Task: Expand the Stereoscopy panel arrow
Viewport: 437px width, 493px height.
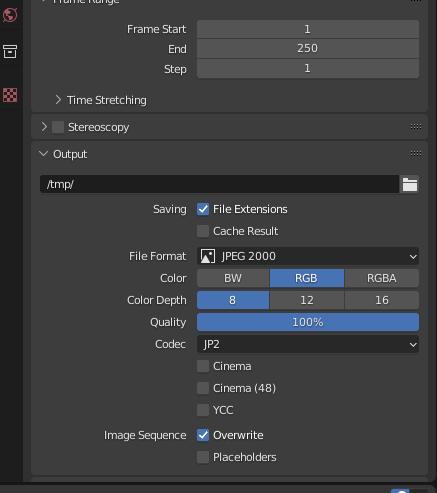Action: [44, 127]
